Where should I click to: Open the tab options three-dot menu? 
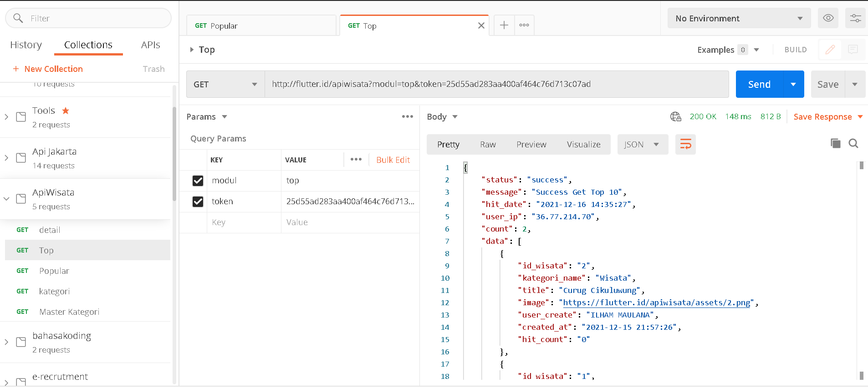coord(524,25)
